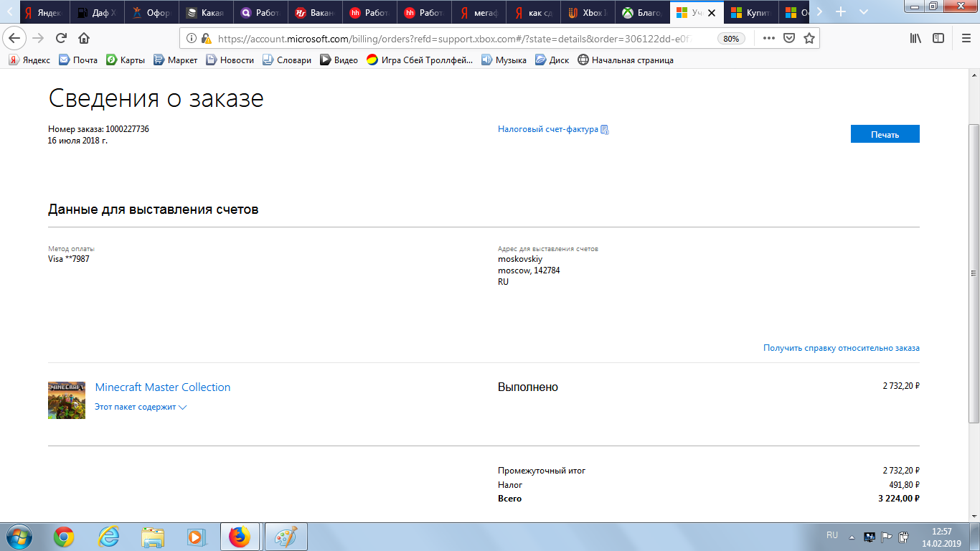The height and width of the screenshot is (551, 980).
Task: Toggle the Firefox sidebar view
Action: pos(938,39)
